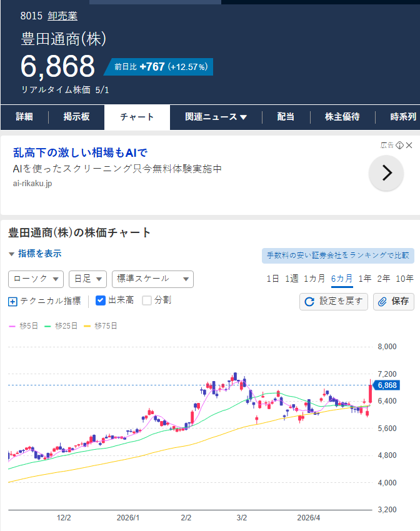Uncheck the 出来高 checkbox
Screen dimensions: 420x531
pos(101,300)
